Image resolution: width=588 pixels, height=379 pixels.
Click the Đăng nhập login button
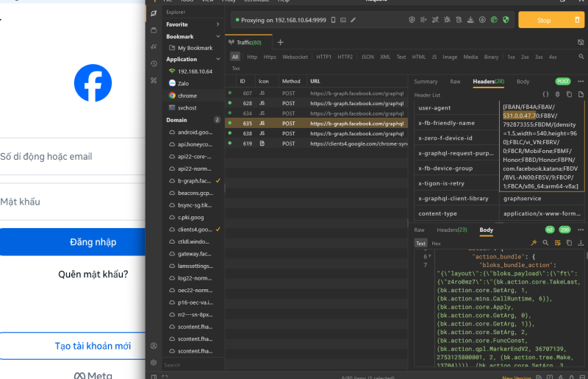93,241
